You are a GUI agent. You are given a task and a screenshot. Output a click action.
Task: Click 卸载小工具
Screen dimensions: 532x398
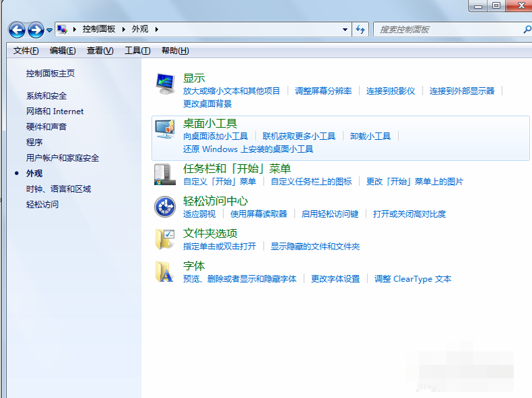pyautogui.click(x=370, y=136)
